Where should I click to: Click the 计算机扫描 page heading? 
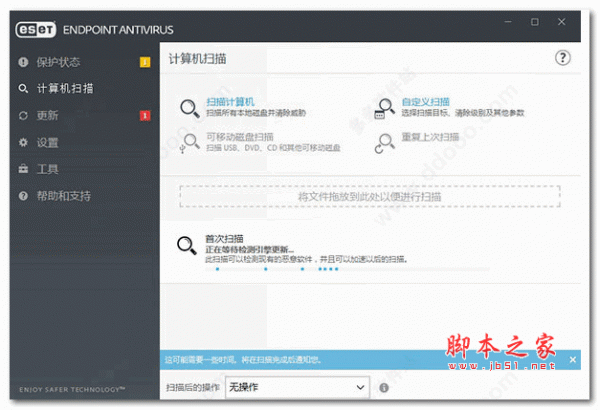point(197,59)
